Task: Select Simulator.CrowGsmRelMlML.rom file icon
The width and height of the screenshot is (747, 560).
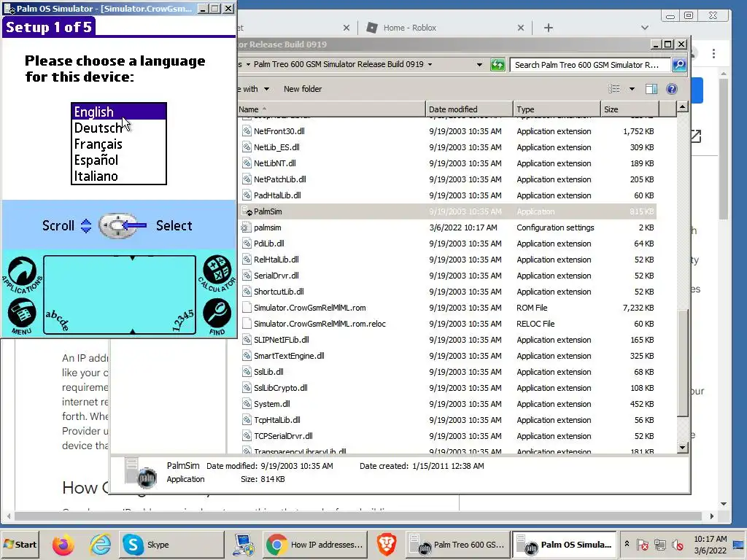Action: coord(247,308)
